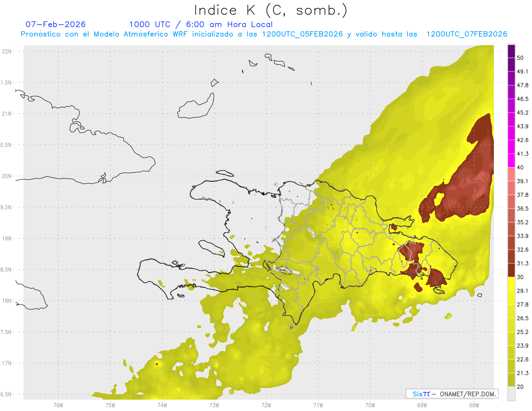Click the '29.1' colorbar value
Viewport: 532px width, 411px height.
click(x=523, y=291)
